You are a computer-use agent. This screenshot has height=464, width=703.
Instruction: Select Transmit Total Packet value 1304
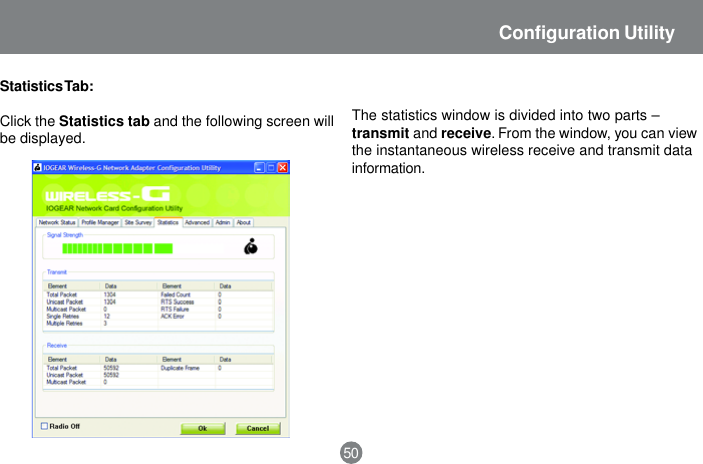pyautogui.click(x=110, y=295)
